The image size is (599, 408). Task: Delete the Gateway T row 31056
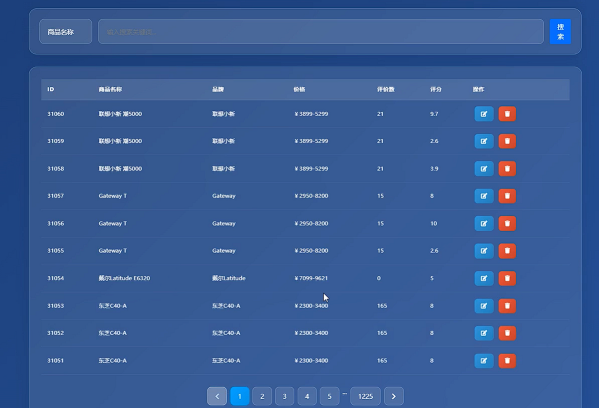(507, 223)
